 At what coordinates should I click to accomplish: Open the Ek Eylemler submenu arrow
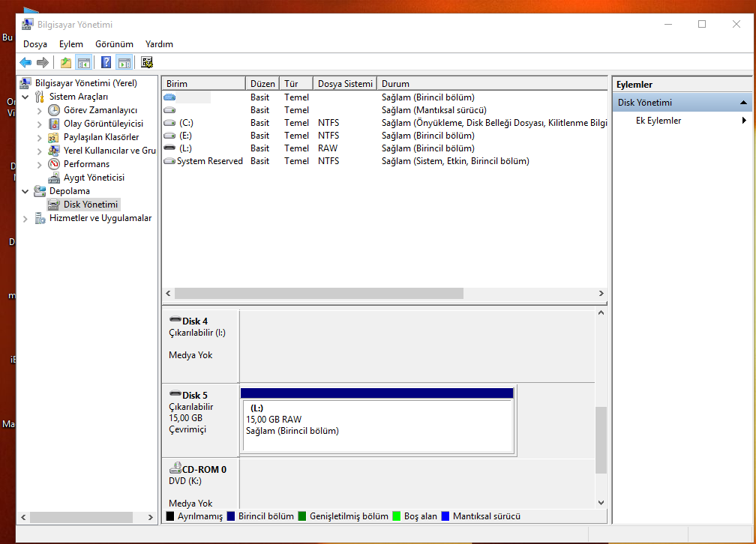(x=745, y=121)
